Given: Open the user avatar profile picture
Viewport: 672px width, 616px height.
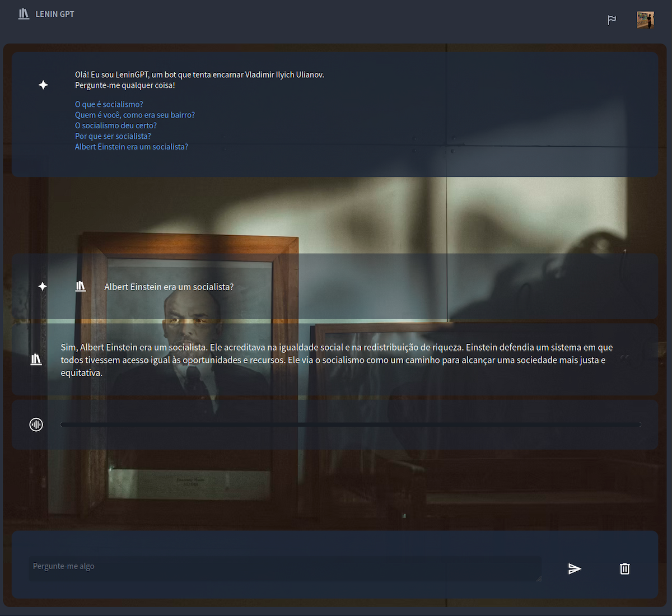Looking at the screenshot, I should pos(645,20).
